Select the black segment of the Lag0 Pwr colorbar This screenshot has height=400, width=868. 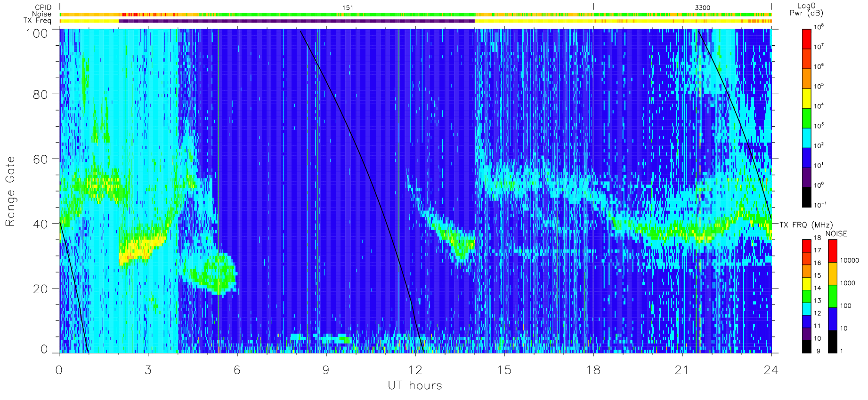[x=807, y=198]
